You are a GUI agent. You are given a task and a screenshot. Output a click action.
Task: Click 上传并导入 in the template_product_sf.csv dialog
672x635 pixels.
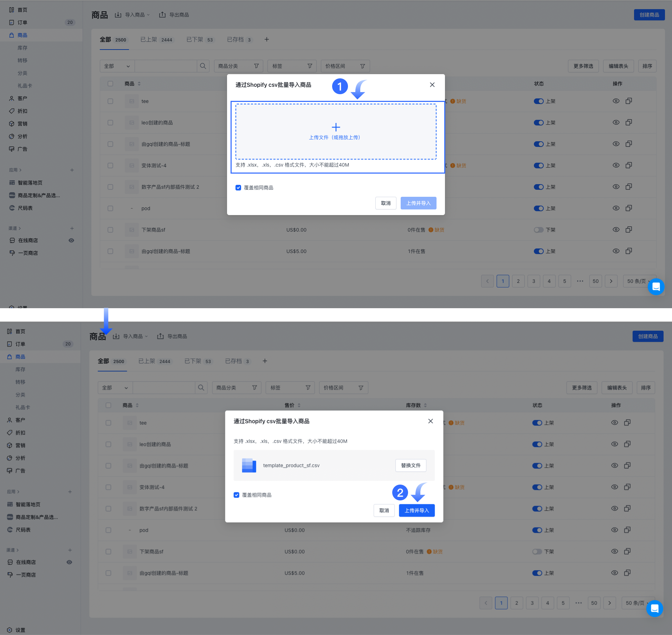point(417,510)
